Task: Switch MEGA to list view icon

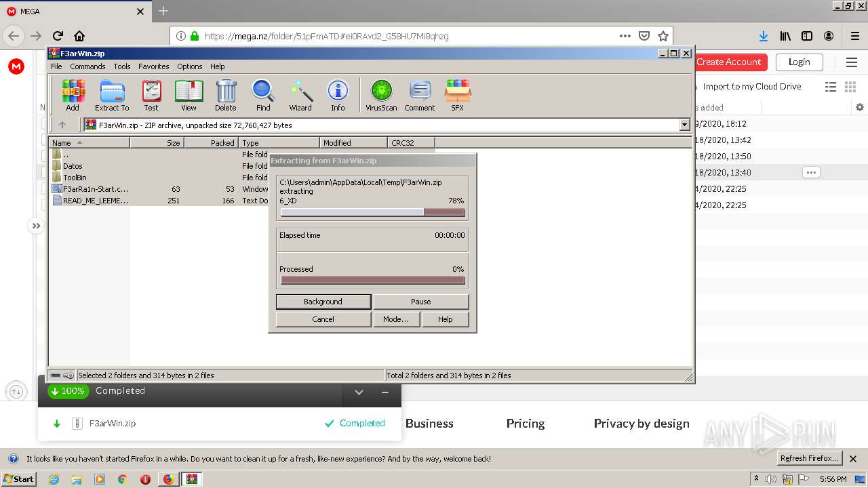Action: coord(831,87)
